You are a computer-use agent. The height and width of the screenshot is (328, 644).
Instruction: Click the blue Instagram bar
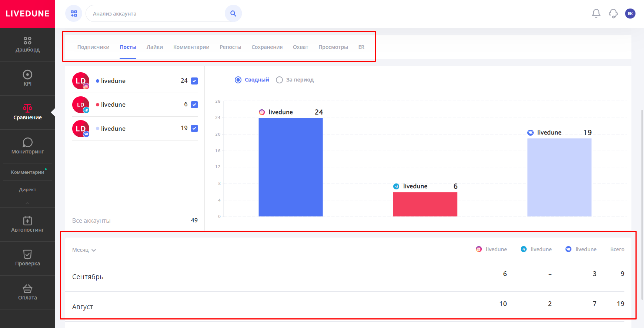pyautogui.click(x=291, y=167)
